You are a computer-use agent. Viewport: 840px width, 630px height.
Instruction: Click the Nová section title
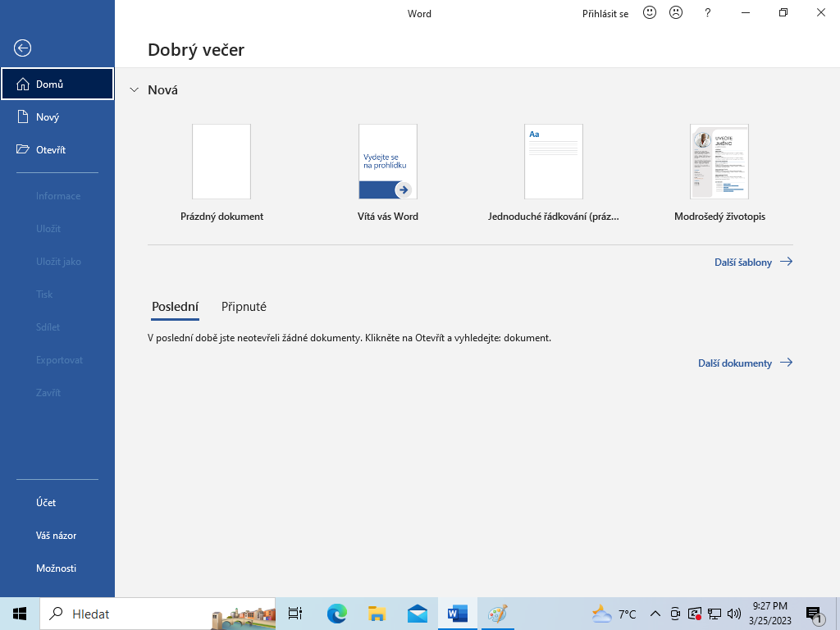click(163, 90)
